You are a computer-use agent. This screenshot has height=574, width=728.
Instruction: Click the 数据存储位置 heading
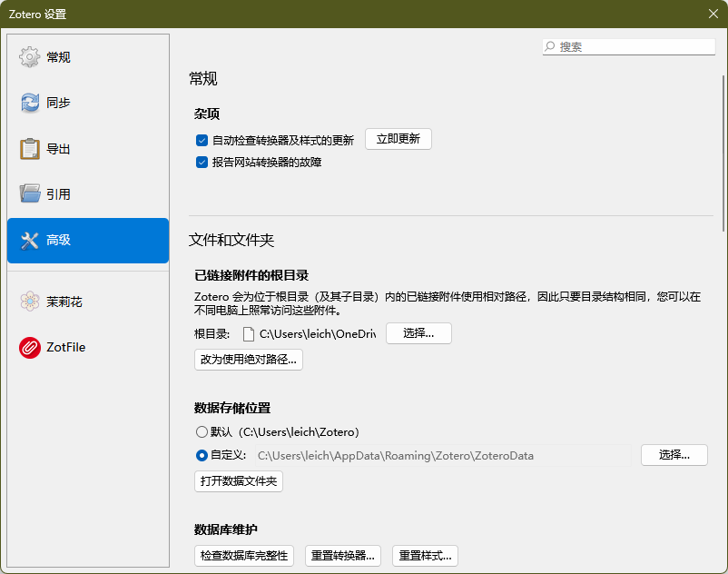[232, 408]
